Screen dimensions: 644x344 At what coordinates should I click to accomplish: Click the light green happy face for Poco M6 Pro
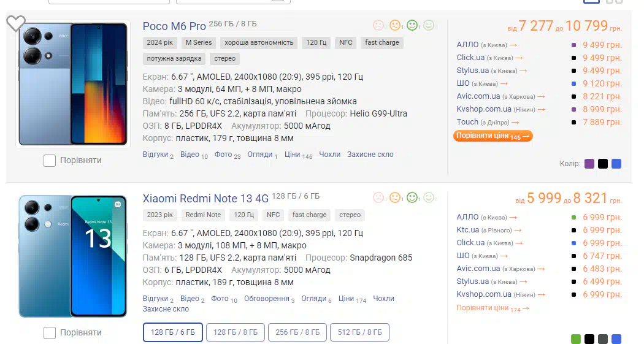tap(428, 26)
